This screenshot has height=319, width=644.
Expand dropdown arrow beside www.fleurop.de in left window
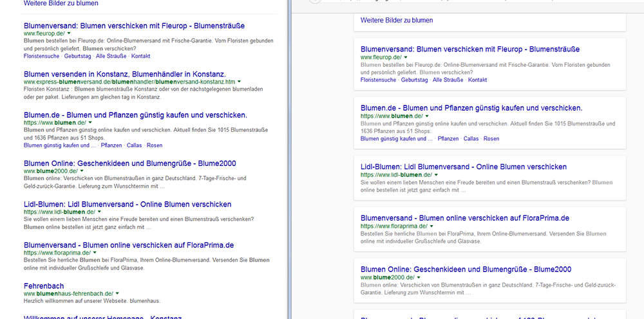point(69,33)
